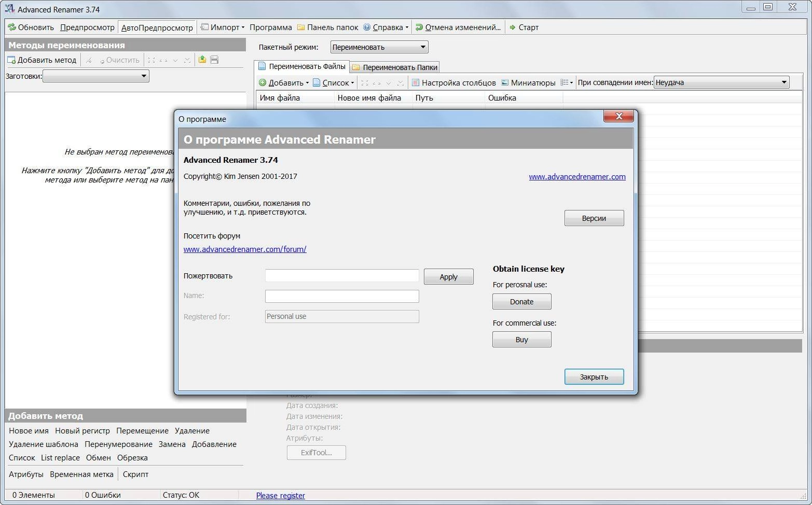This screenshot has height=505, width=812.
Task: Switch to the Переименовать Файлы tab
Action: (x=301, y=66)
